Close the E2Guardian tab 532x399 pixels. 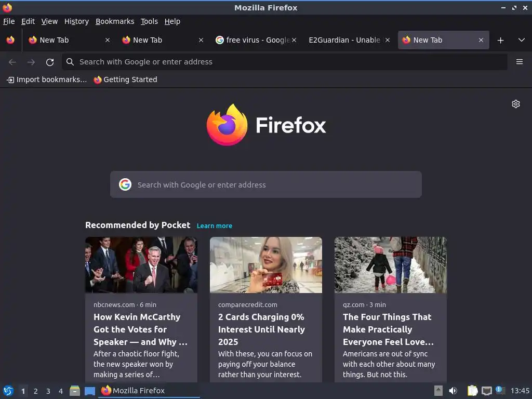coord(388,40)
